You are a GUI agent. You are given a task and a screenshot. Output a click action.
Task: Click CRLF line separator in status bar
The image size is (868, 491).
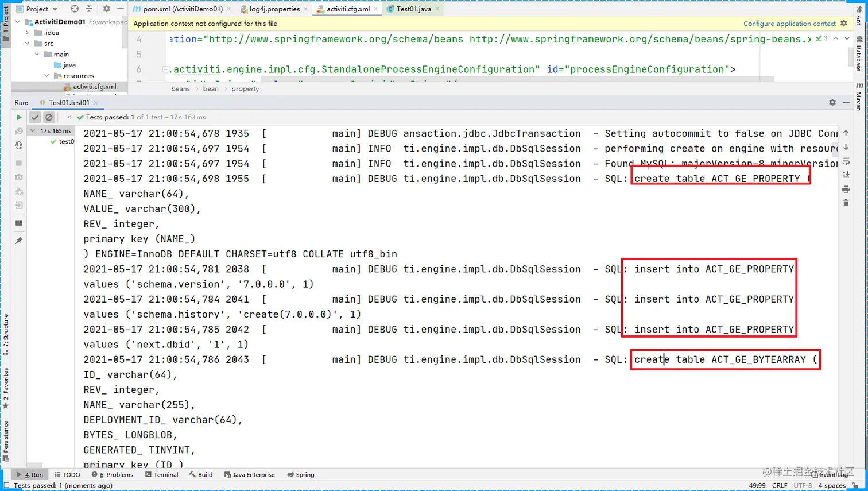point(780,485)
